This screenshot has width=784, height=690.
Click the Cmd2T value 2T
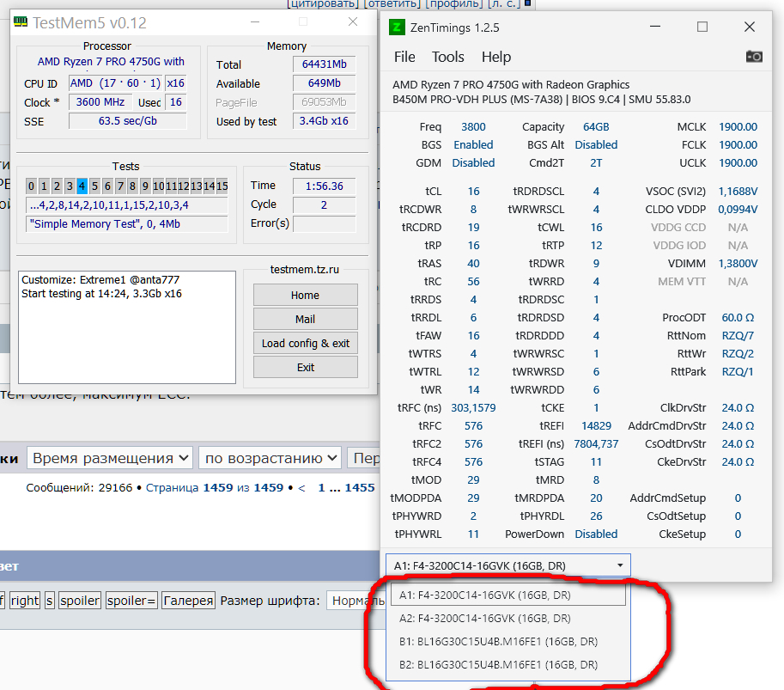pos(596,162)
